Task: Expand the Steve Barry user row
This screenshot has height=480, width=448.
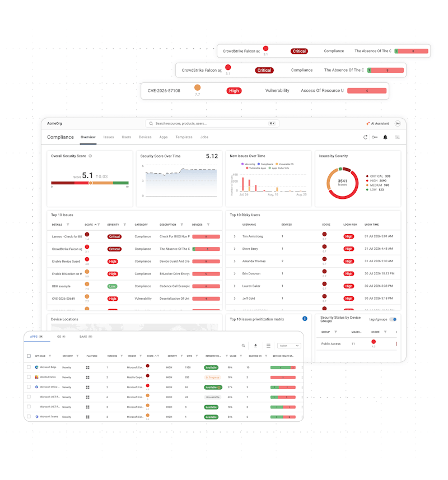Action: click(x=235, y=249)
